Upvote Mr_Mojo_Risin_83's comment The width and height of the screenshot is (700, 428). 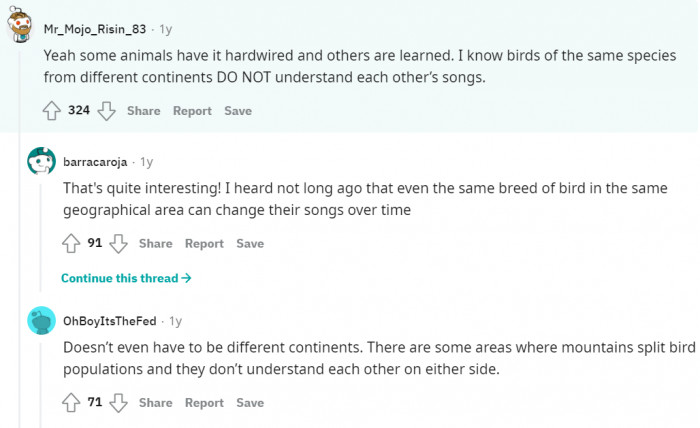click(52, 111)
